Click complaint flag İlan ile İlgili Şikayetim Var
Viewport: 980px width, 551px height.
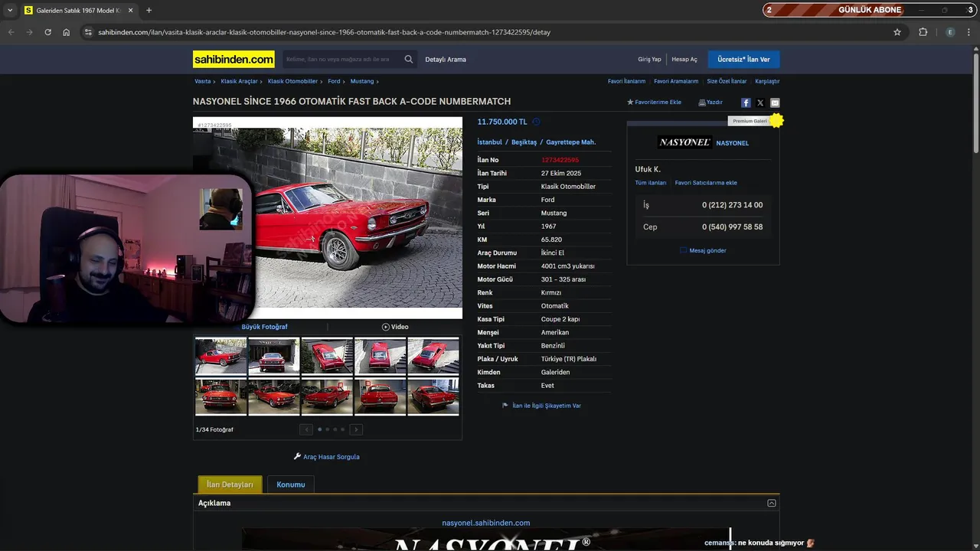coord(542,406)
